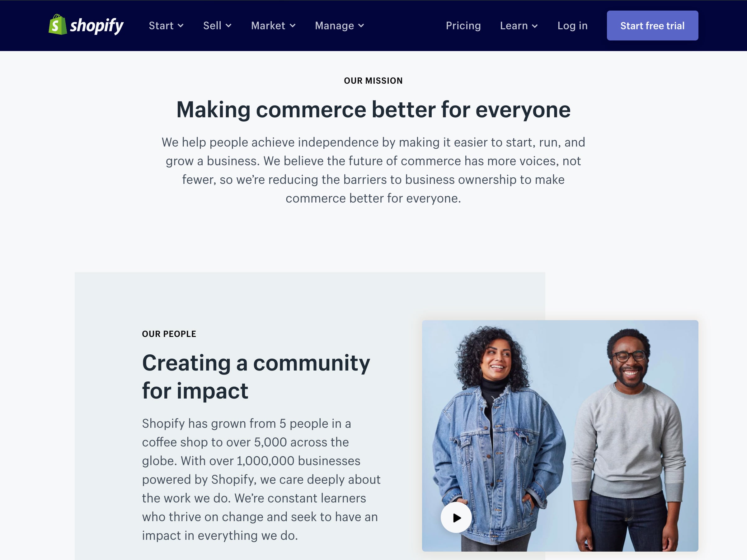Screen dimensions: 747x560
Task: Click the Start free trial CTA button
Action: pyautogui.click(x=653, y=25)
